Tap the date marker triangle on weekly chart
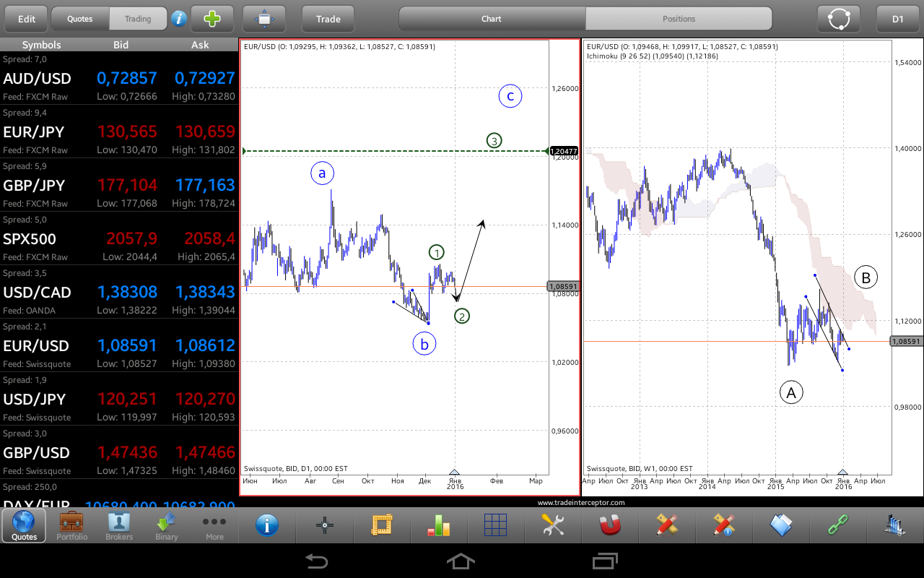 pos(842,471)
